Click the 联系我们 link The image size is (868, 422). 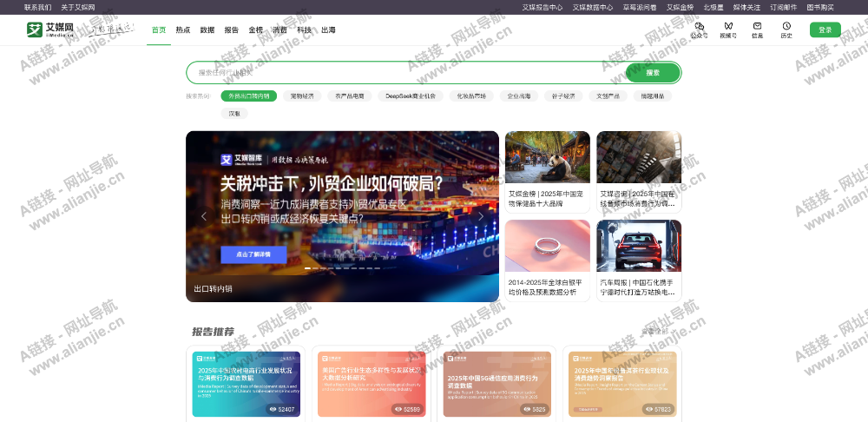tap(37, 7)
